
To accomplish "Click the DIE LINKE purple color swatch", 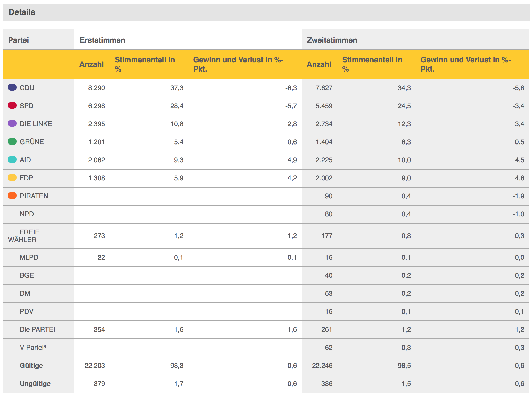I will (12, 123).
